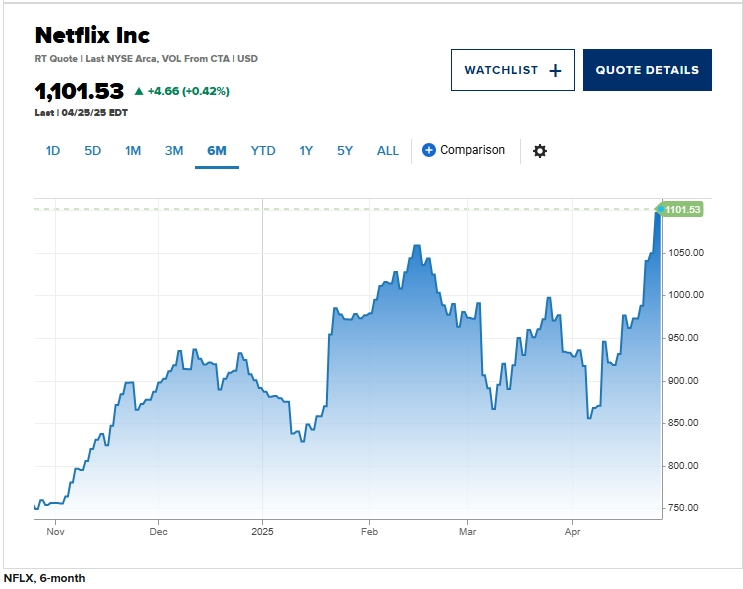Open Quote Details
The height and width of the screenshot is (589, 743).
pyautogui.click(x=647, y=70)
